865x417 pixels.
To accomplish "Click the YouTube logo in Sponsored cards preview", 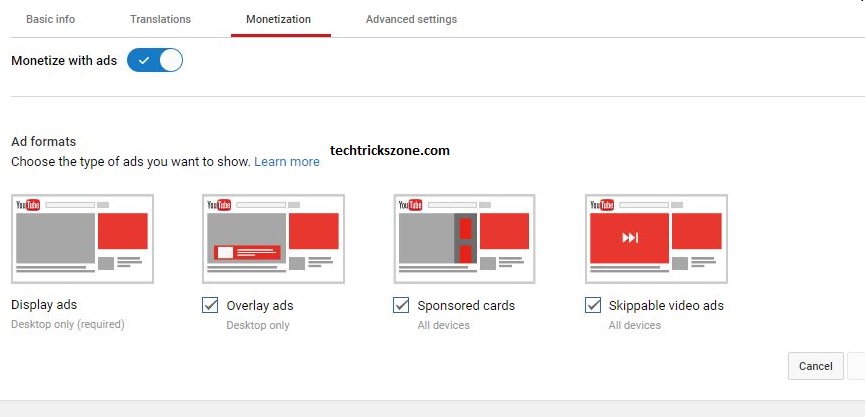I will point(411,205).
